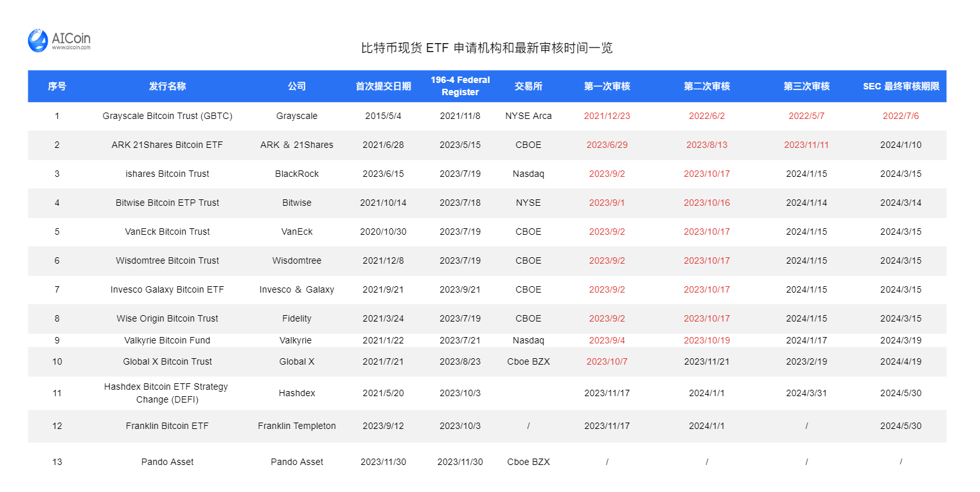Screen dimensions: 980x492
Task: Click the 2021/3/24 first submission date
Action: tap(383, 318)
